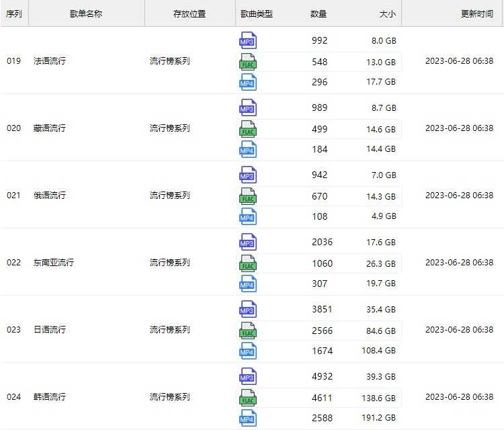
Task: Click the quantity cell 670
Action: (x=319, y=196)
